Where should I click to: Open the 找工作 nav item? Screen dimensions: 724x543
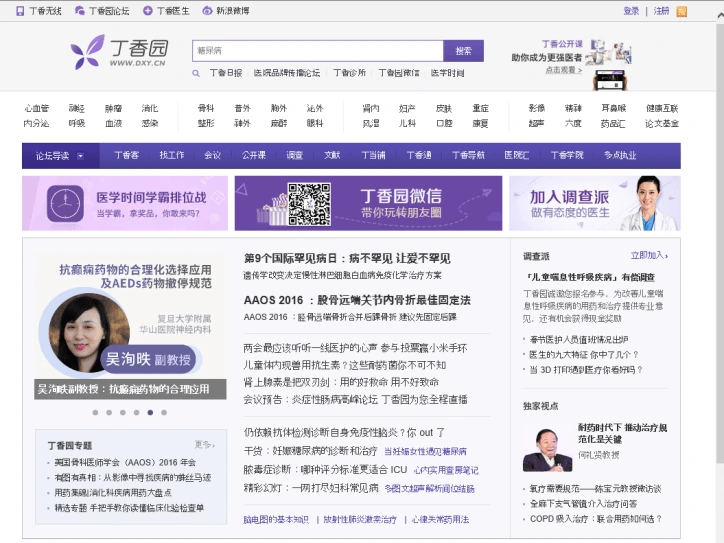coord(172,155)
